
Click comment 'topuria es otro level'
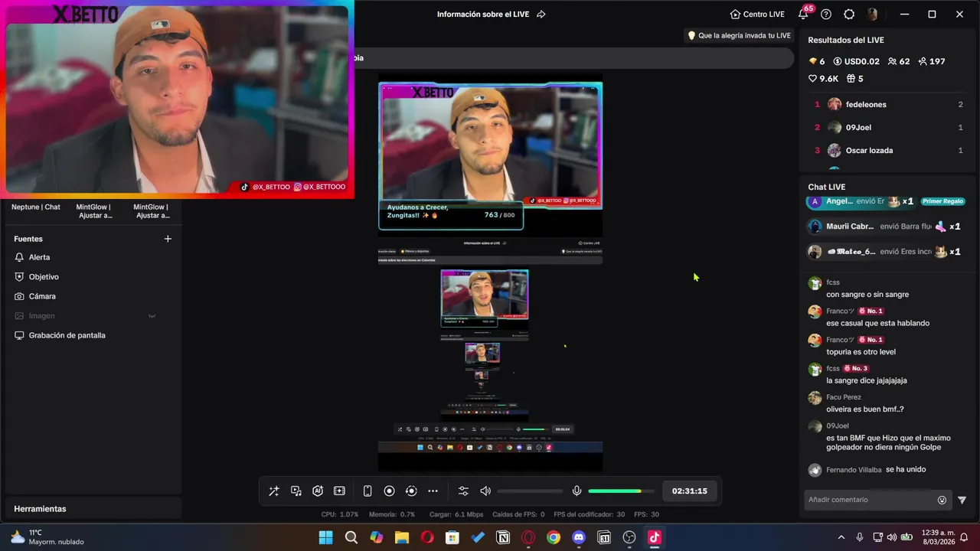861,352
